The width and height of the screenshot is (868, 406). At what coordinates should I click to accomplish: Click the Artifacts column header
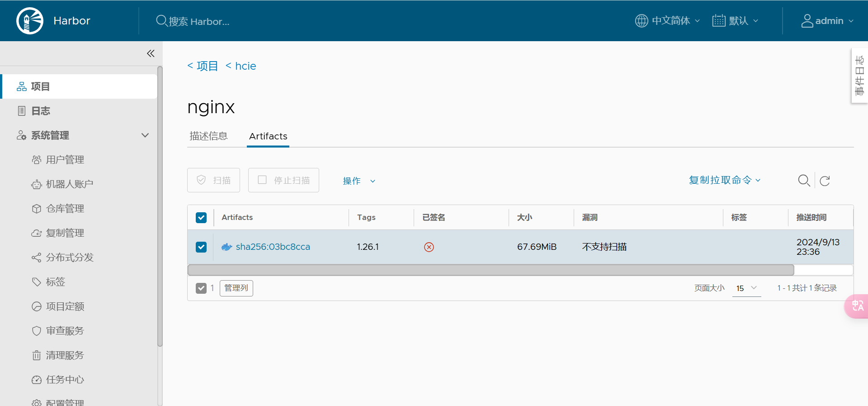pyautogui.click(x=237, y=218)
